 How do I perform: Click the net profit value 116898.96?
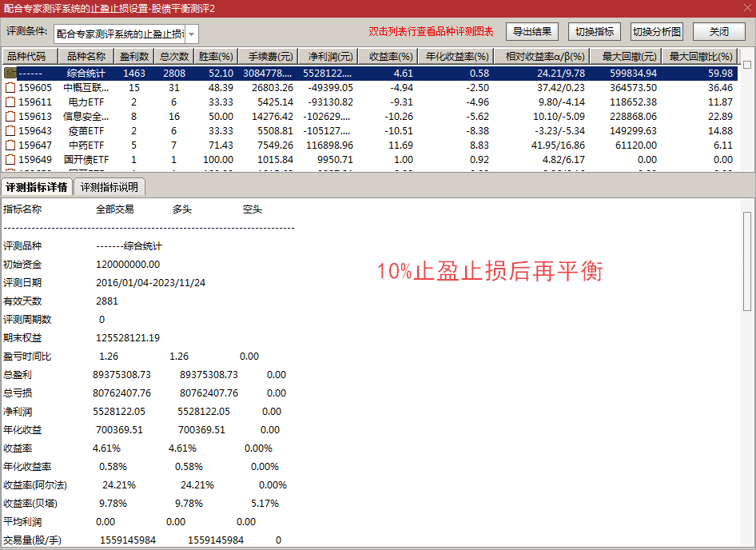click(x=330, y=145)
